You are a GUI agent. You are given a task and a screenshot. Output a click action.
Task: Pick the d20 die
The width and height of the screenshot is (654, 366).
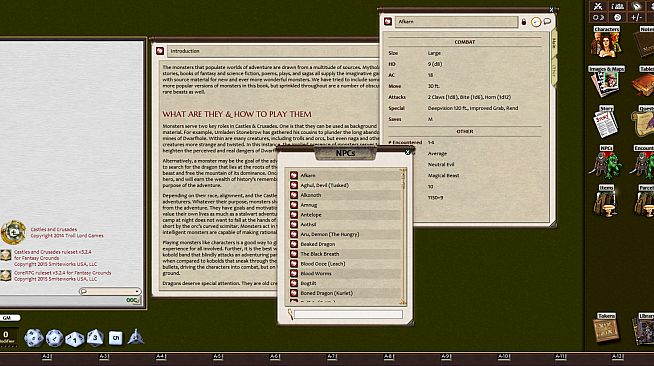[x=34, y=338]
